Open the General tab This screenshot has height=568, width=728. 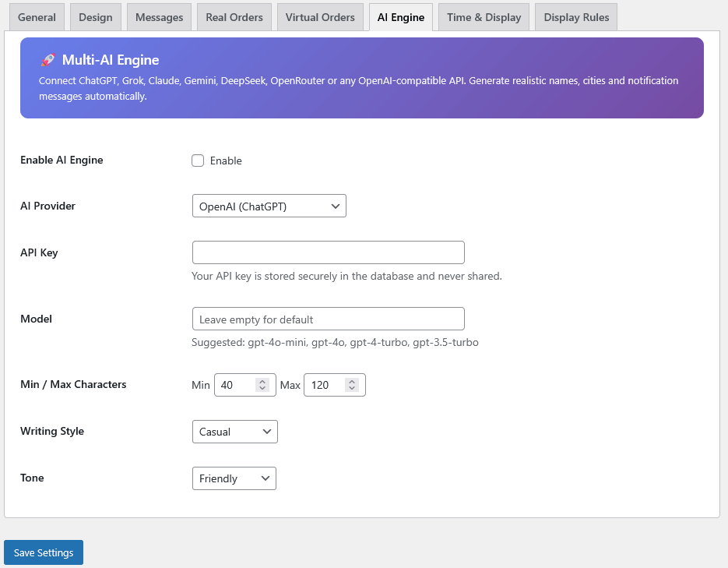tap(37, 17)
